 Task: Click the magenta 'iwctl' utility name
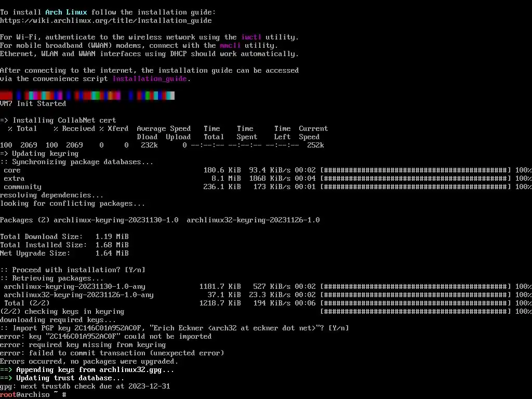point(251,37)
